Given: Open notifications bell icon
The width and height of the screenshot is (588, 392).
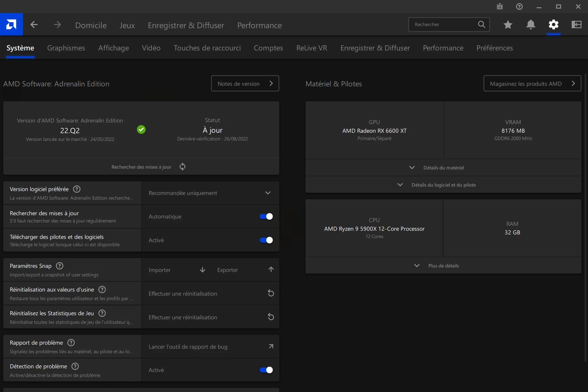Looking at the screenshot, I should (x=531, y=25).
